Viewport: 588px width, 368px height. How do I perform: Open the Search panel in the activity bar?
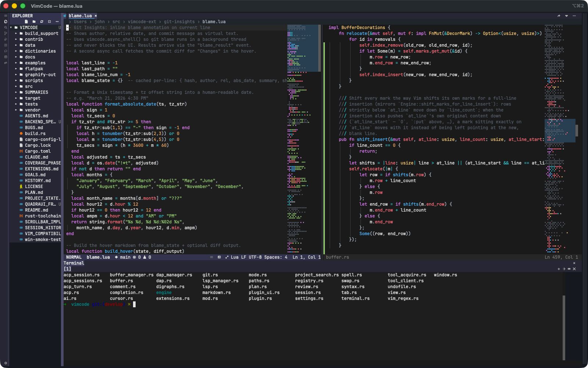click(x=6, y=28)
